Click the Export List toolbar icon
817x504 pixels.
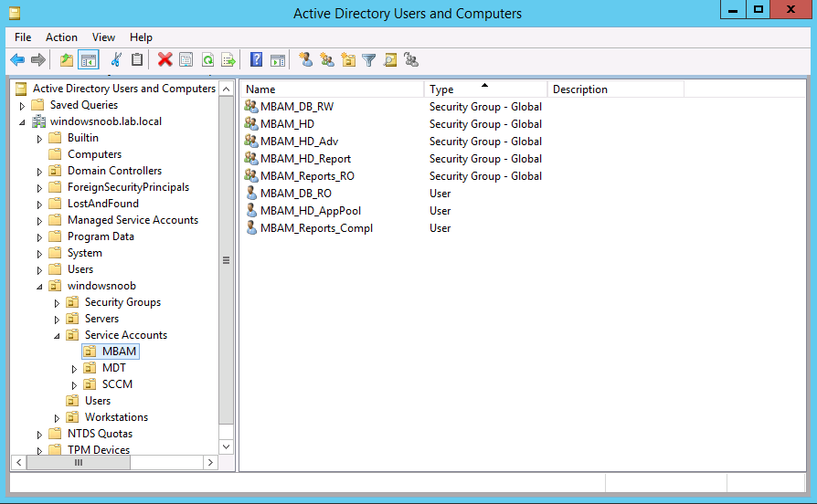click(228, 60)
